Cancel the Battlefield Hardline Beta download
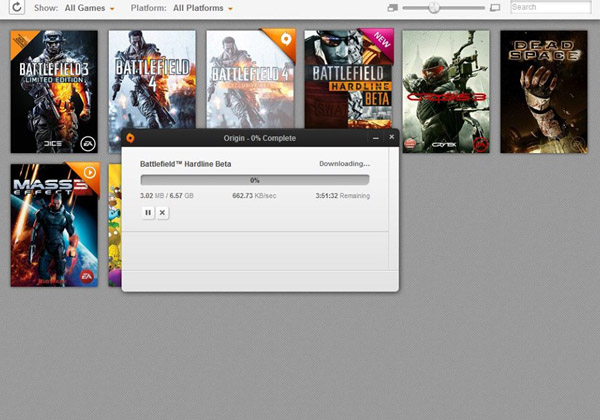 click(x=162, y=213)
